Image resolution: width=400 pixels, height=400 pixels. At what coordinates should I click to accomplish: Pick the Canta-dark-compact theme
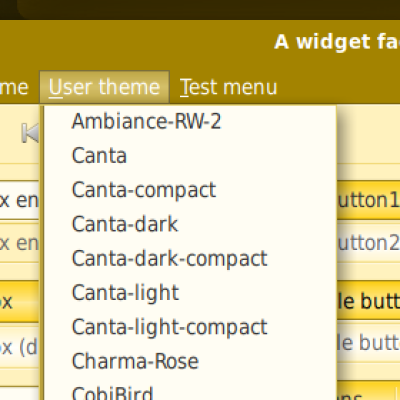click(x=190, y=259)
